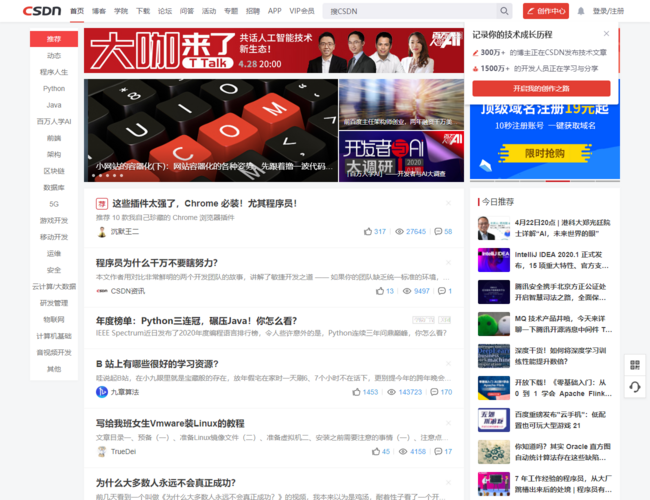
Task: Open the VIP会员 navigation item
Action: (301, 11)
